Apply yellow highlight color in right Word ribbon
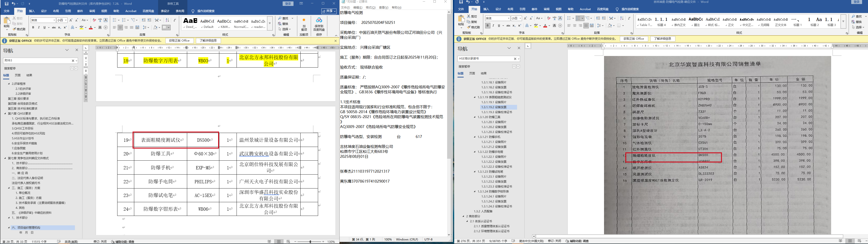Image resolution: width=868 pixels, height=244 pixels. (x=536, y=26)
